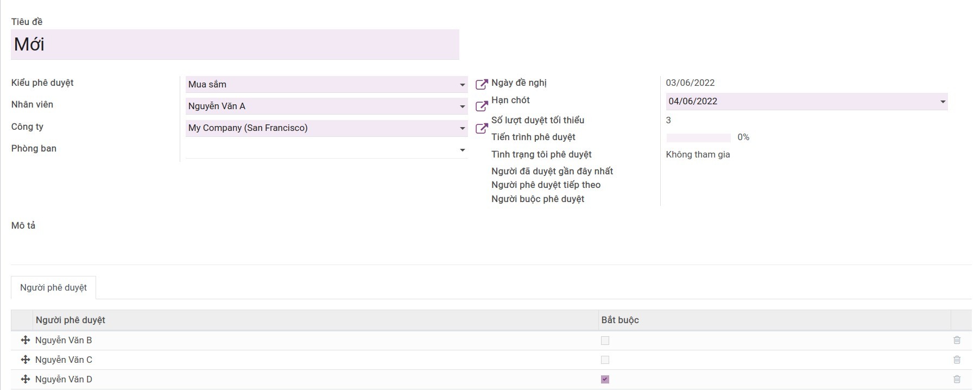Open the Phòng ban dropdown

[462, 150]
